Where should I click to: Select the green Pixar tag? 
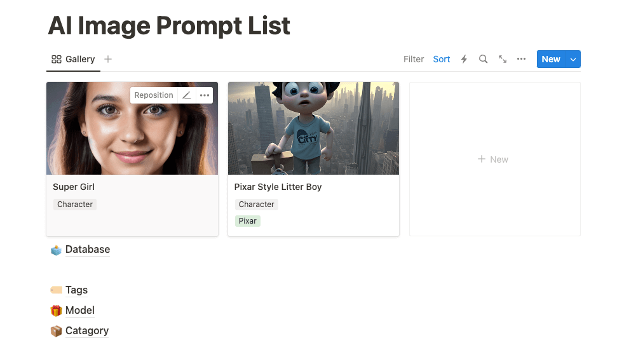(248, 221)
